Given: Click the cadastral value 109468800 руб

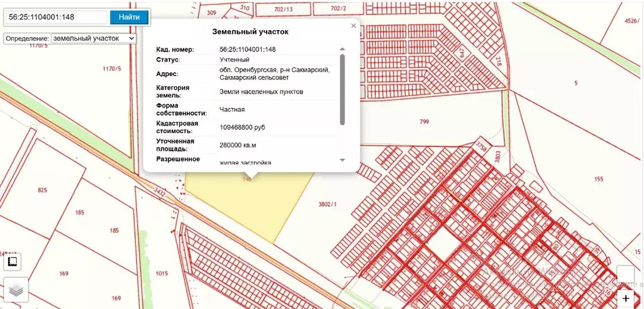Looking at the screenshot, I should (x=242, y=127).
